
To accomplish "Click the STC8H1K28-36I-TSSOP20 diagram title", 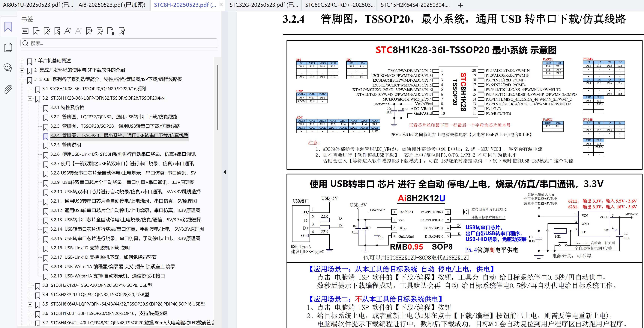I will click(466, 50).
